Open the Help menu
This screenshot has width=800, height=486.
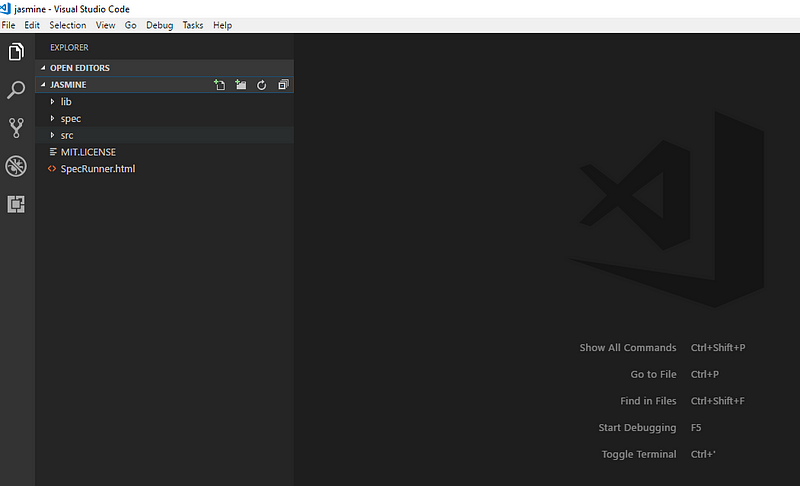coord(222,25)
